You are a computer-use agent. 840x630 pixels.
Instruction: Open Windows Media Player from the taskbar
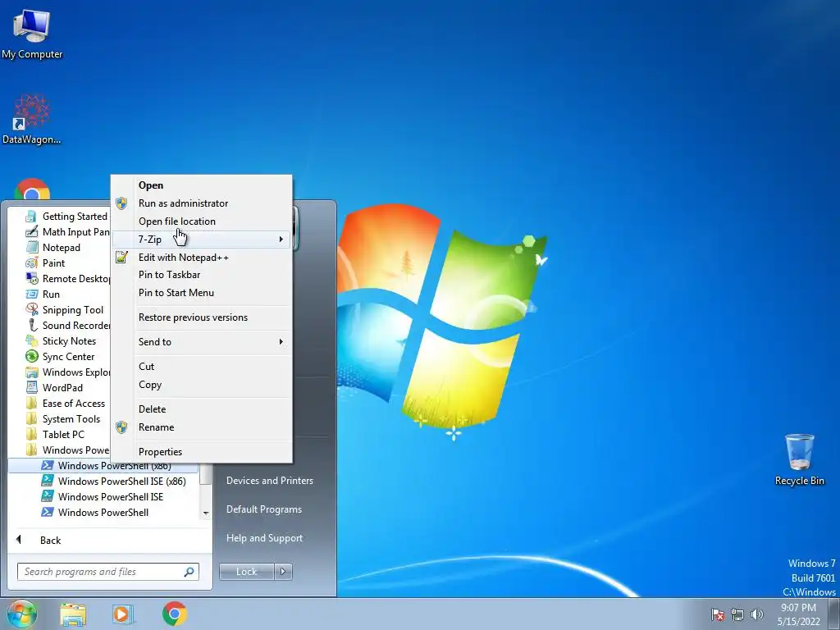123,614
